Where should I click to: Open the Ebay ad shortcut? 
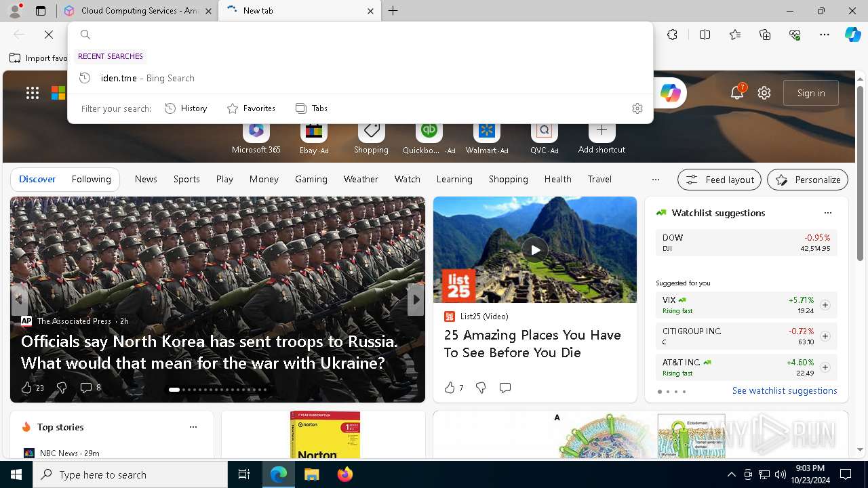point(314,139)
